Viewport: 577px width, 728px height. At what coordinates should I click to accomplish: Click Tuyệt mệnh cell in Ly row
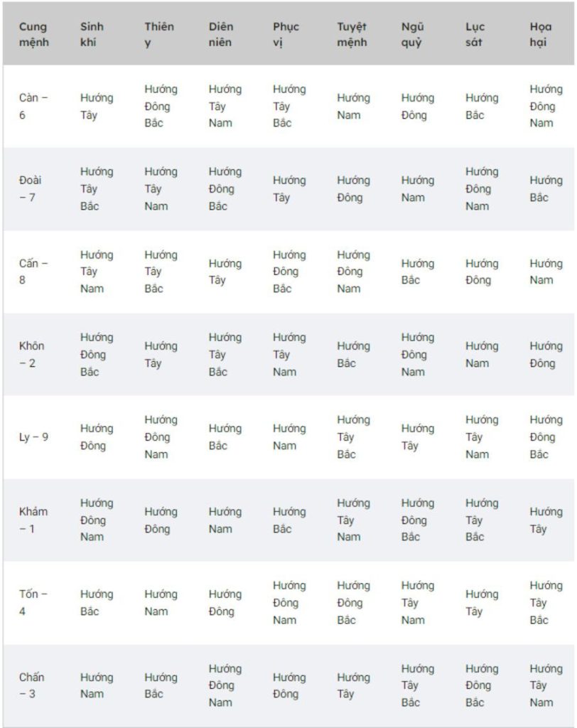tap(353, 437)
